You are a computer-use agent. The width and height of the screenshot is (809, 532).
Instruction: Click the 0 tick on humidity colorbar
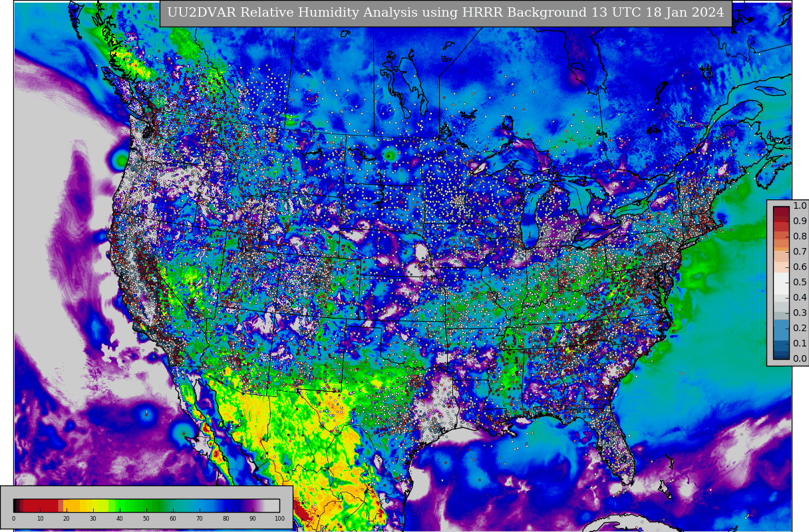[x=13, y=519]
